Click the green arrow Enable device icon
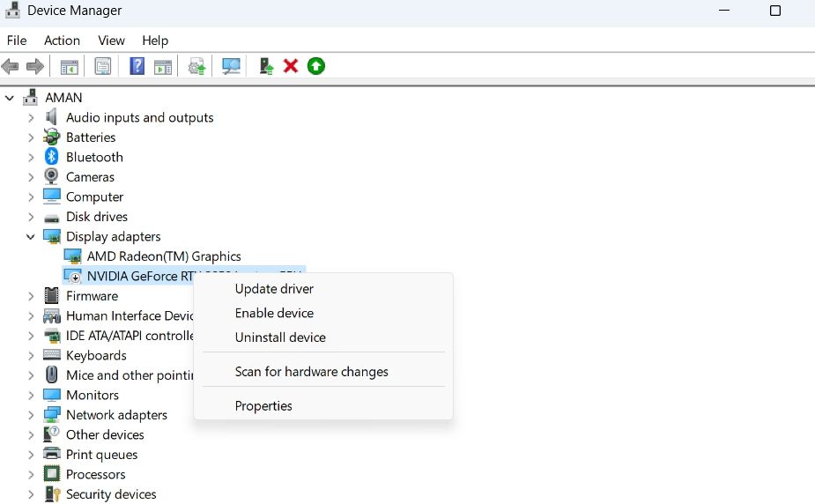 (316, 66)
